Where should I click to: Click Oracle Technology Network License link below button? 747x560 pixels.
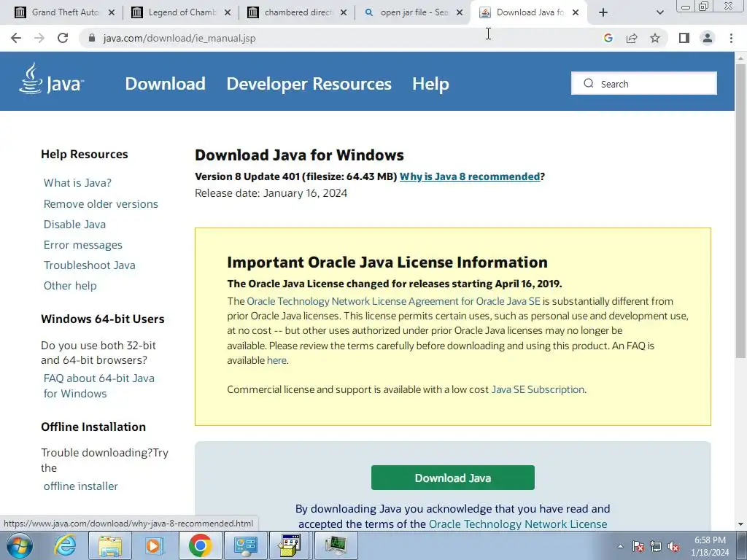point(518,524)
